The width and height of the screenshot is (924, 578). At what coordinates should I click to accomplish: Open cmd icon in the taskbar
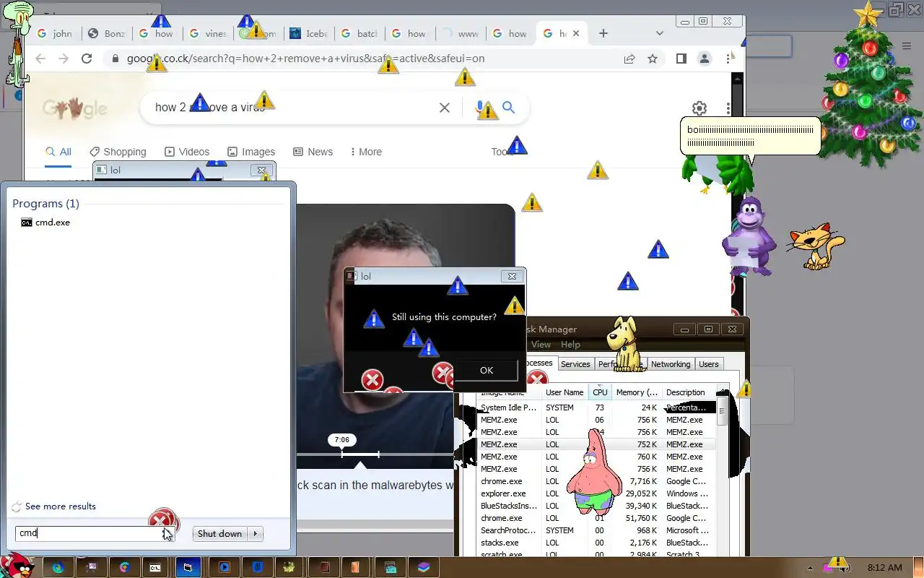coord(155,567)
